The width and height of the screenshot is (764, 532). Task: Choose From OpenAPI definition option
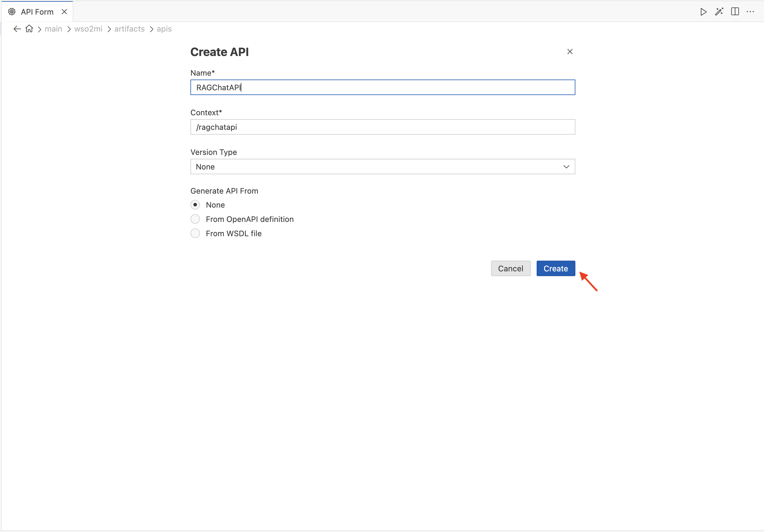(195, 219)
